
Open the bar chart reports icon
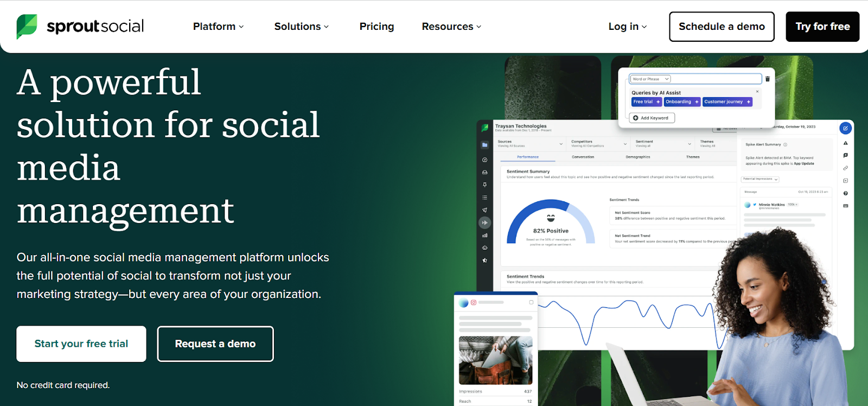485,235
